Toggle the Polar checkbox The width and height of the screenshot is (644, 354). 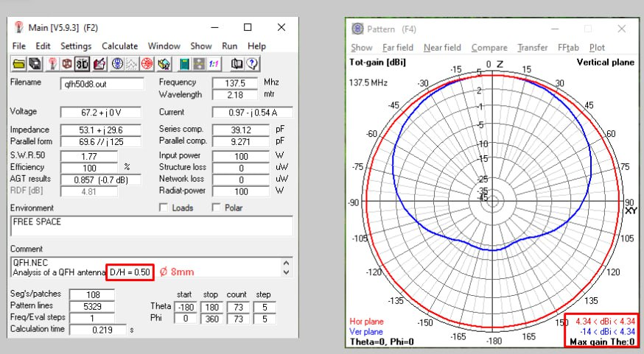[x=217, y=208]
